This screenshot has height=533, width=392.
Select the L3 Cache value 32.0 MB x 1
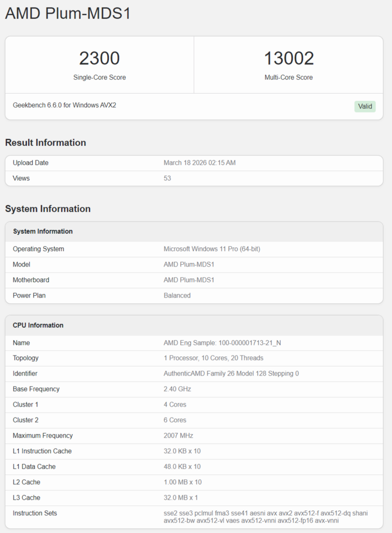(181, 498)
